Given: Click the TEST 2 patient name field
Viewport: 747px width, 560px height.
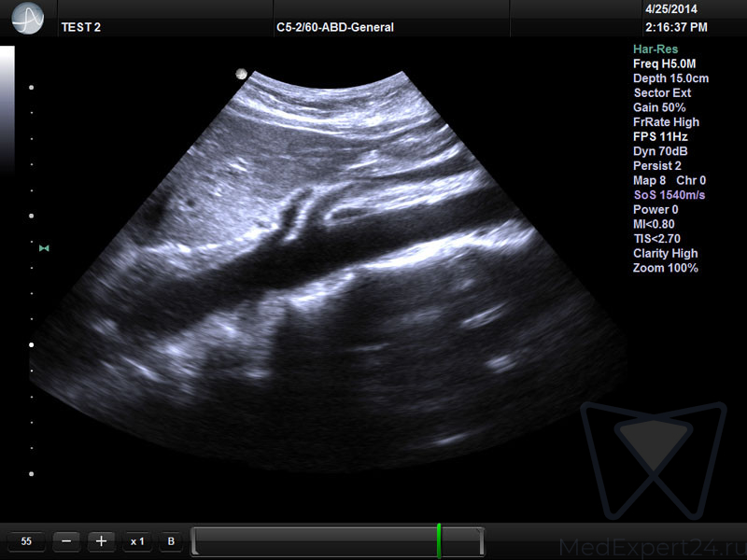Looking at the screenshot, I should (x=81, y=27).
